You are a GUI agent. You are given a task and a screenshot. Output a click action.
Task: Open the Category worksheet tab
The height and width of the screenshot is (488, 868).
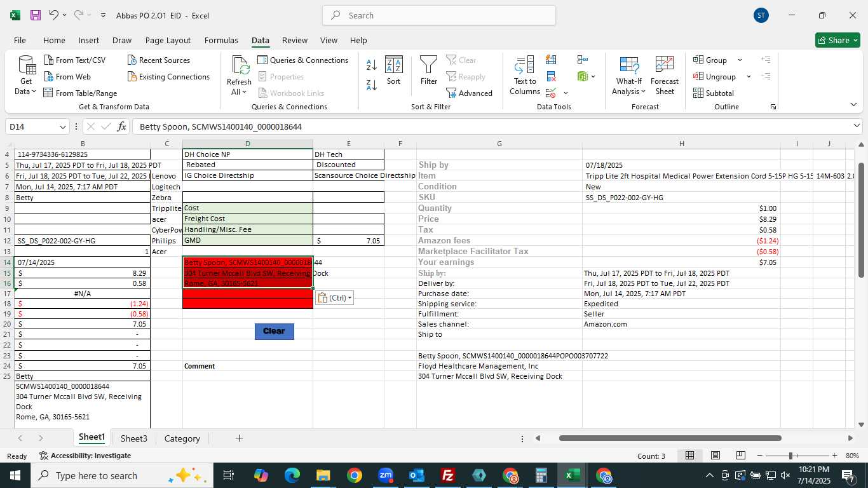[x=182, y=438]
